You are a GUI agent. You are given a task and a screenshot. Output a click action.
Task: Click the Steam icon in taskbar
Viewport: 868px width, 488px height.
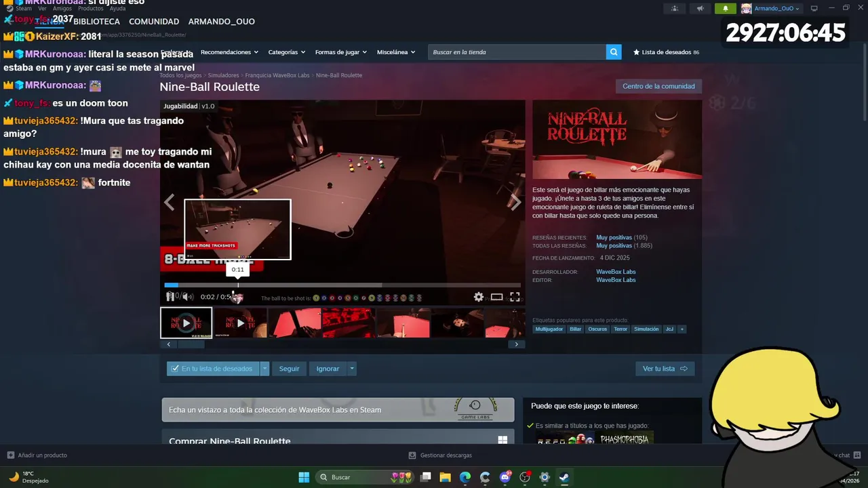point(564,477)
